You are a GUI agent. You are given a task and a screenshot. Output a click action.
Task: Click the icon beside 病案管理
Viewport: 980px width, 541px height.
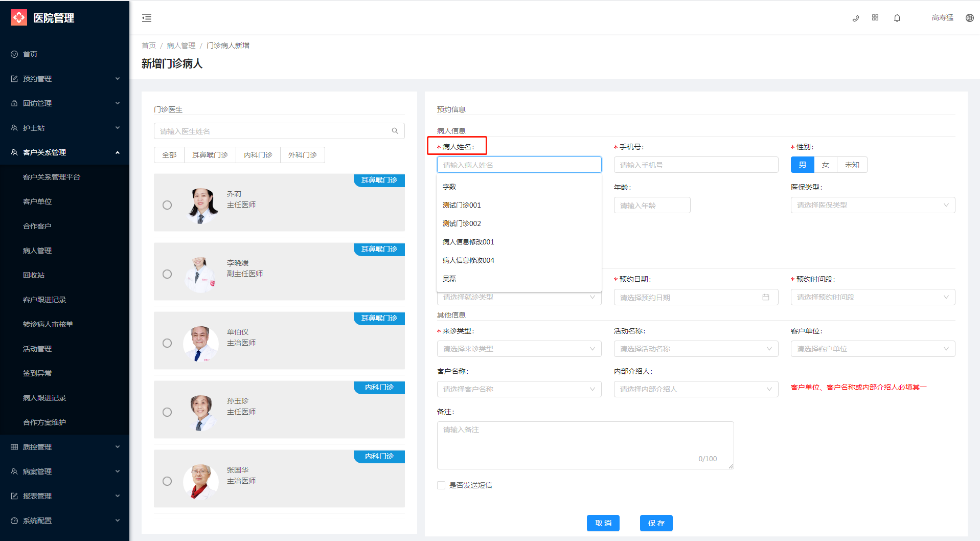click(14, 471)
